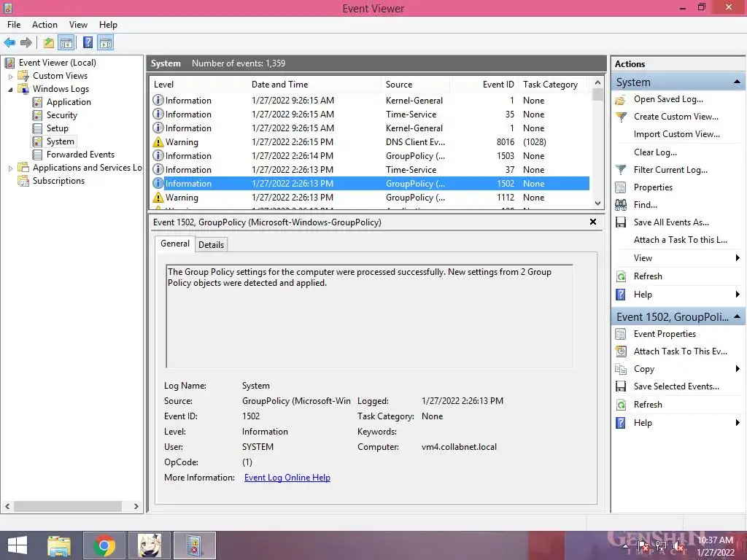Expand Applications and Services Logs node
Viewport: 747px width, 560px height.
coord(10,168)
